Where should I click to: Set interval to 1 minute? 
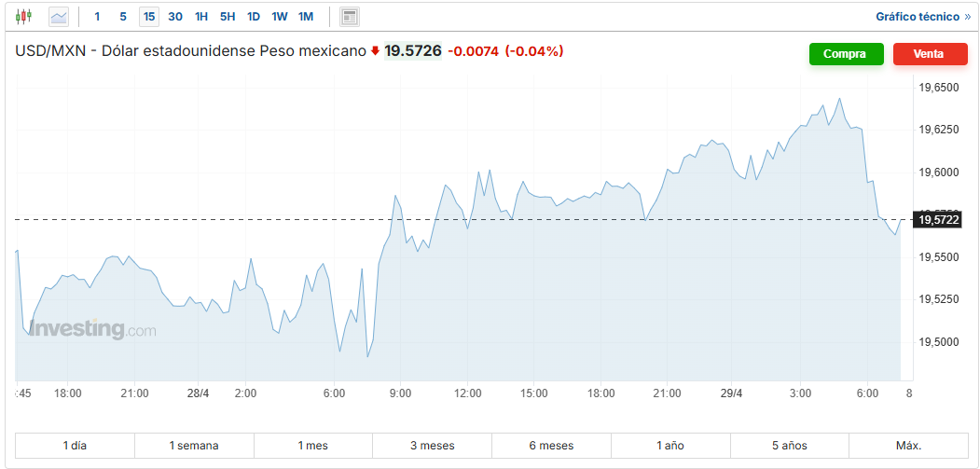point(97,17)
